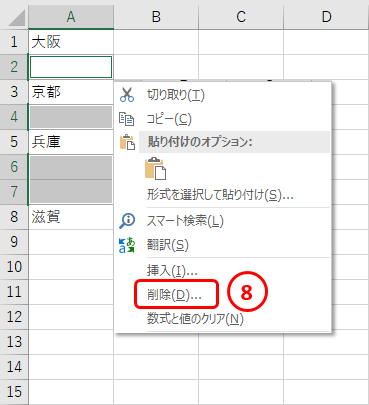369x405 pixels.
Task: Click the smart lookup magnifier icon
Action: pyautogui.click(x=127, y=221)
